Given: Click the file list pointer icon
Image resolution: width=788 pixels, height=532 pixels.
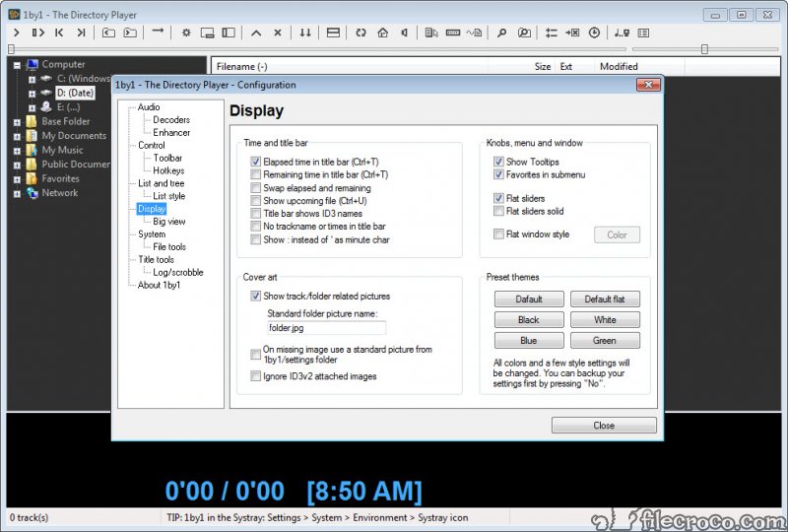Looking at the screenshot, I should tap(431, 33).
